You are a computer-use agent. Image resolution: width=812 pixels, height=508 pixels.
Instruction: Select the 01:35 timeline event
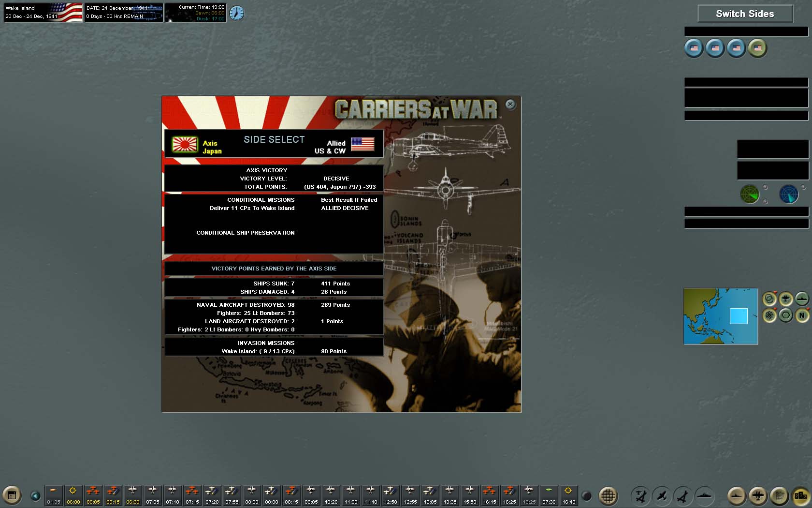pyautogui.click(x=54, y=495)
